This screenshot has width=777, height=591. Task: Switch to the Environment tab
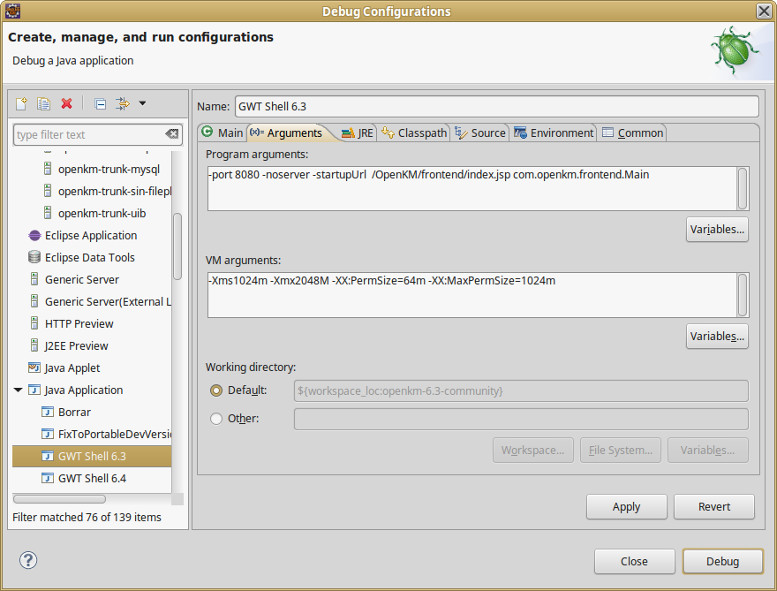(554, 133)
